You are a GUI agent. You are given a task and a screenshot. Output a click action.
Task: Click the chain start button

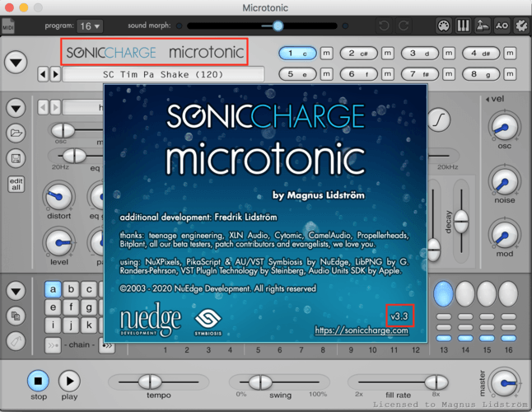53,345
